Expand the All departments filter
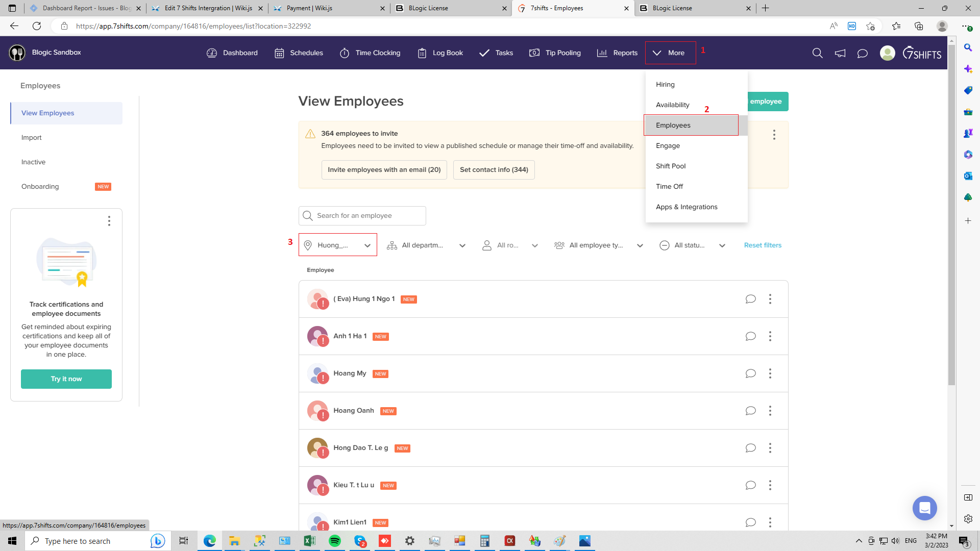Screen dimensions: 980x551 tap(426, 245)
